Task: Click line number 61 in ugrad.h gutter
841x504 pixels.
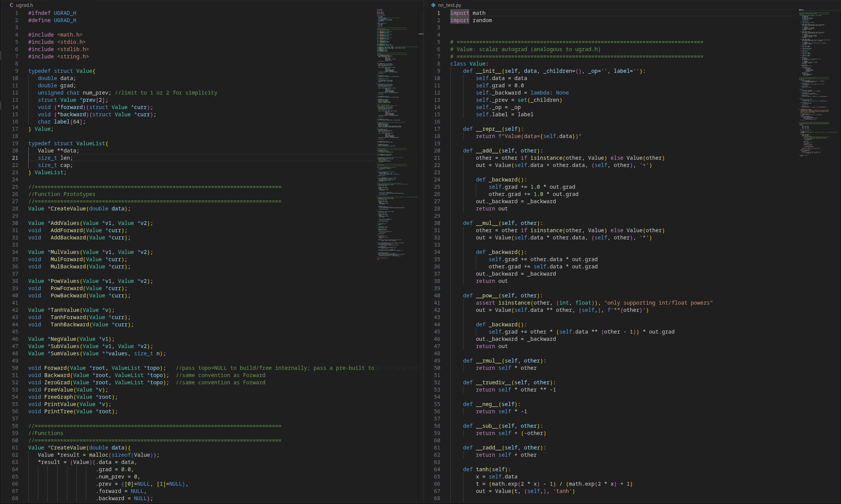Action: pyautogui.click(x=15, y=448)
